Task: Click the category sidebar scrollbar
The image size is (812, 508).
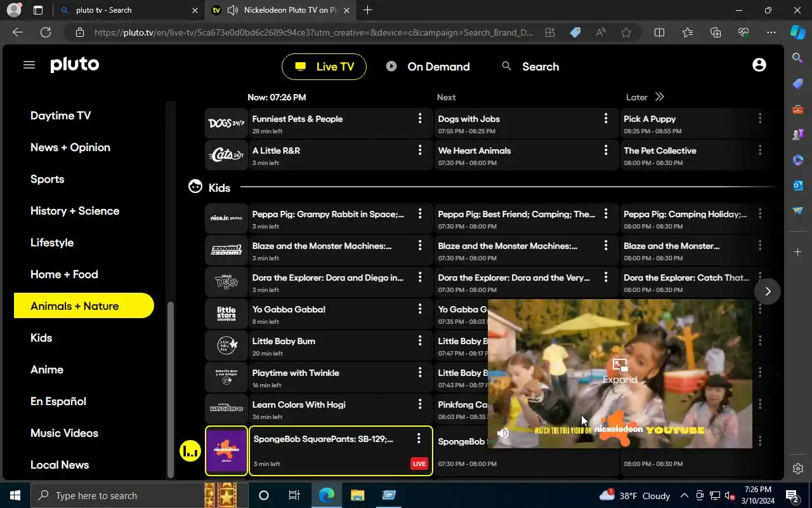Action: (x=169, y=389)
